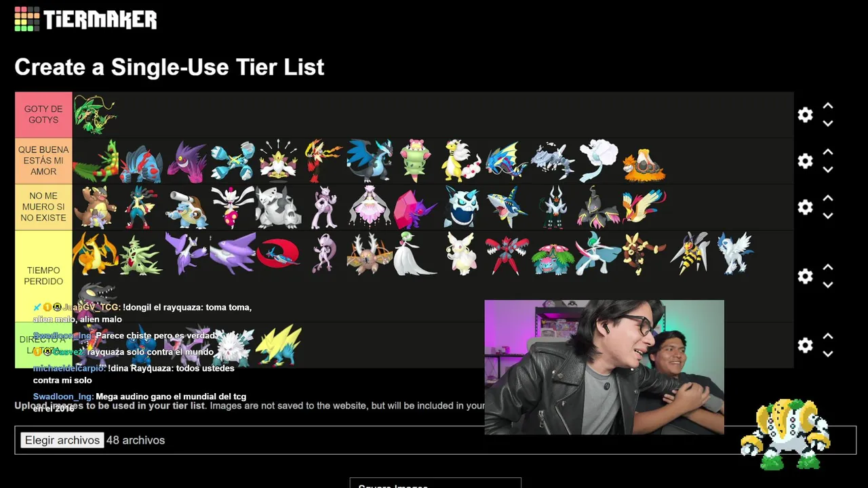Select Mega Blaziken image in second tier

pyautogui.click(x=323, y=161)
